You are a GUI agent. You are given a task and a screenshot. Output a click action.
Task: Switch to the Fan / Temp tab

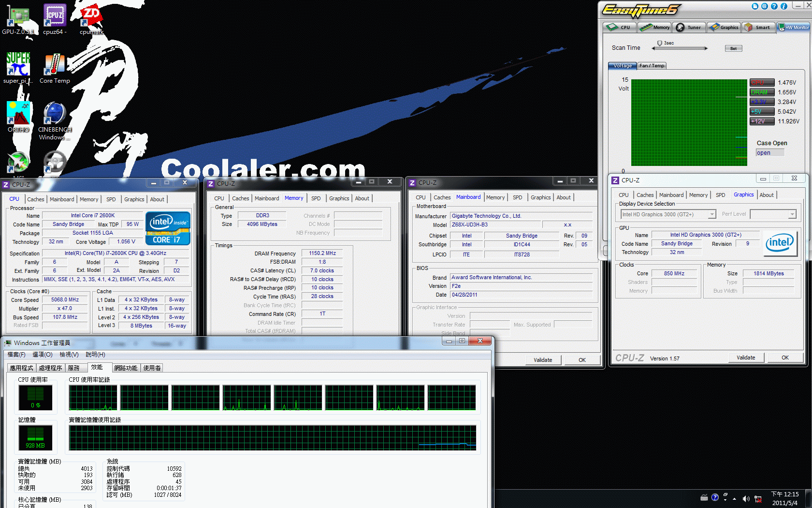point(652,66)
